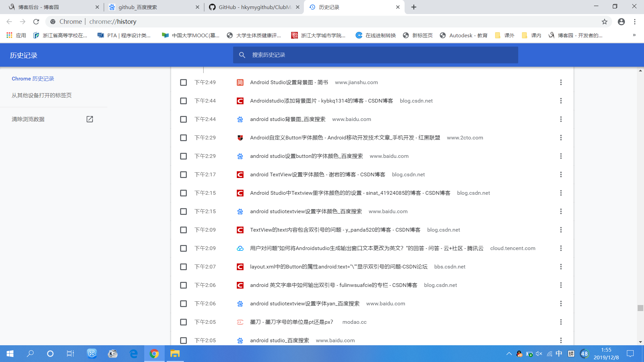Click external link icon beside 清除浏览数据
The image size is (644, 362).
click(90, 119)
